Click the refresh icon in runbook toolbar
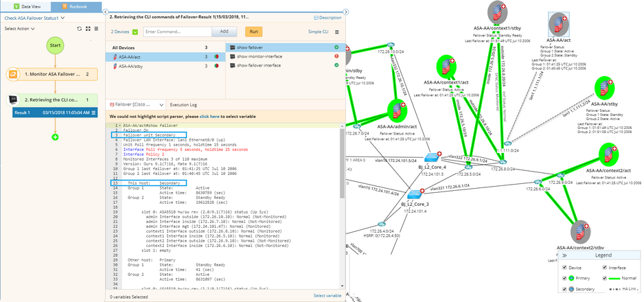Viewport: 644px width, 302px height. click(79, 29)
